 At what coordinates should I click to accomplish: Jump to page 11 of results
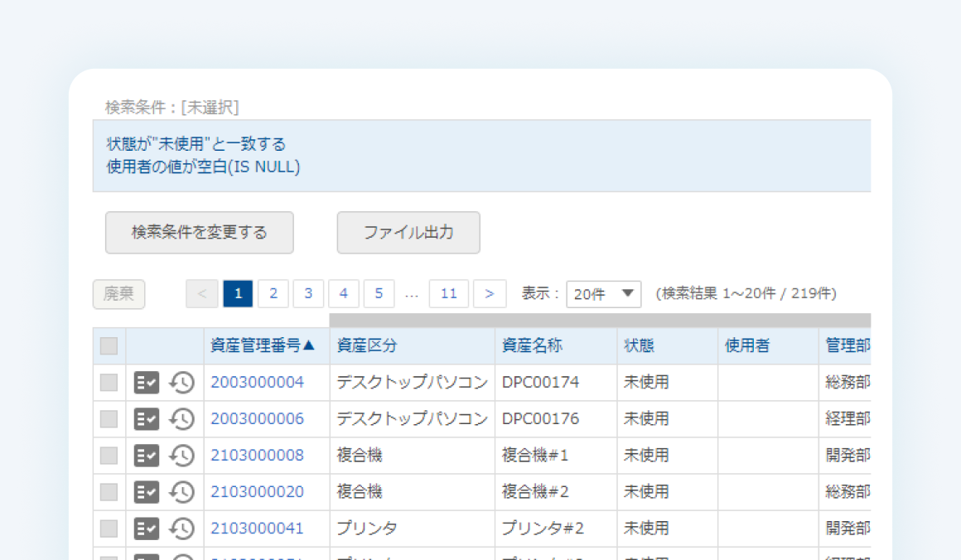pyautogui.click(x=449, y=293)
